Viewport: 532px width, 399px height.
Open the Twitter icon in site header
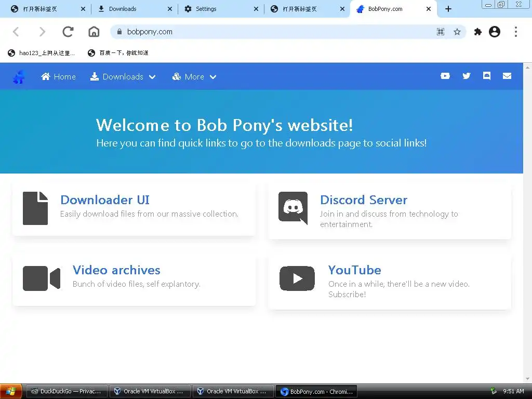467,76
